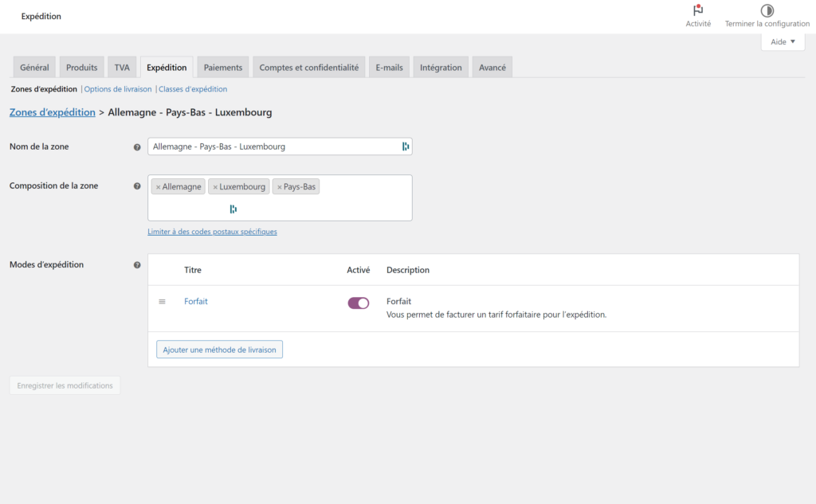Open the Zones d'expédition sub-navigation item
The image size is (816, 504).
[x=44, y=89]
